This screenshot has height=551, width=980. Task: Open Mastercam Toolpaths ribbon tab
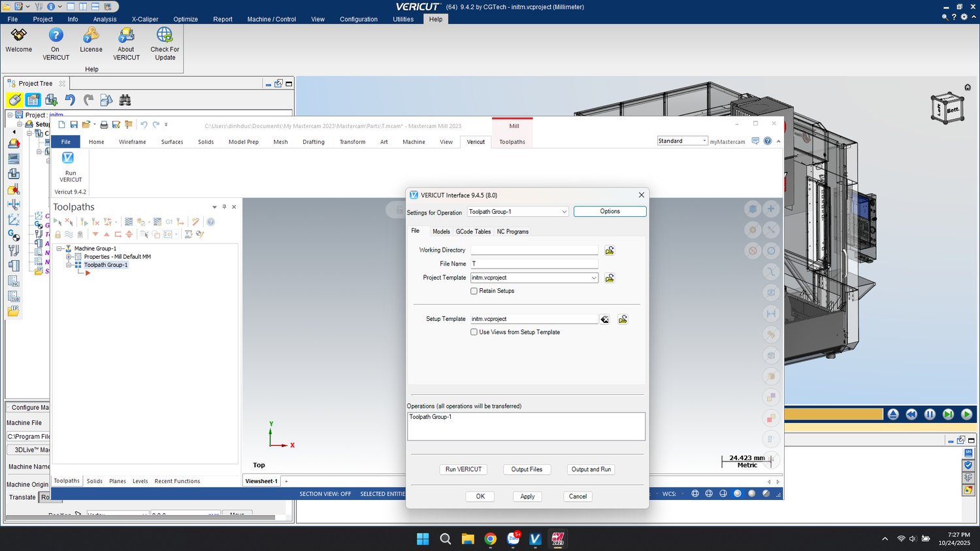click(x=512, y=142)
